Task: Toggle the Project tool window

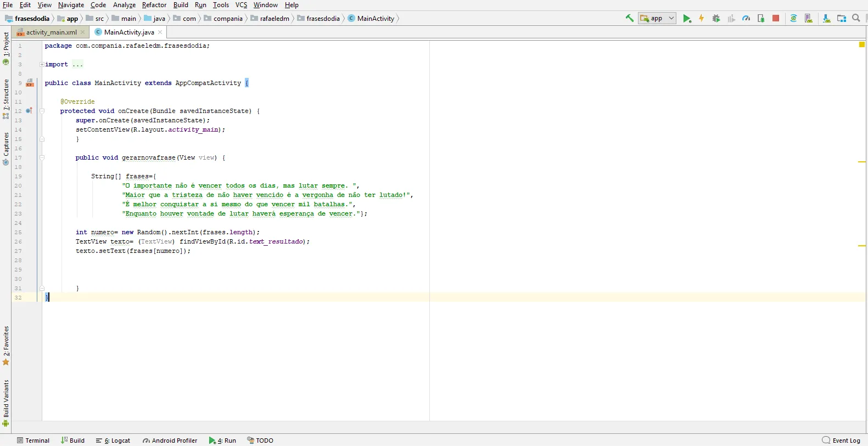Action: point(5,48)
